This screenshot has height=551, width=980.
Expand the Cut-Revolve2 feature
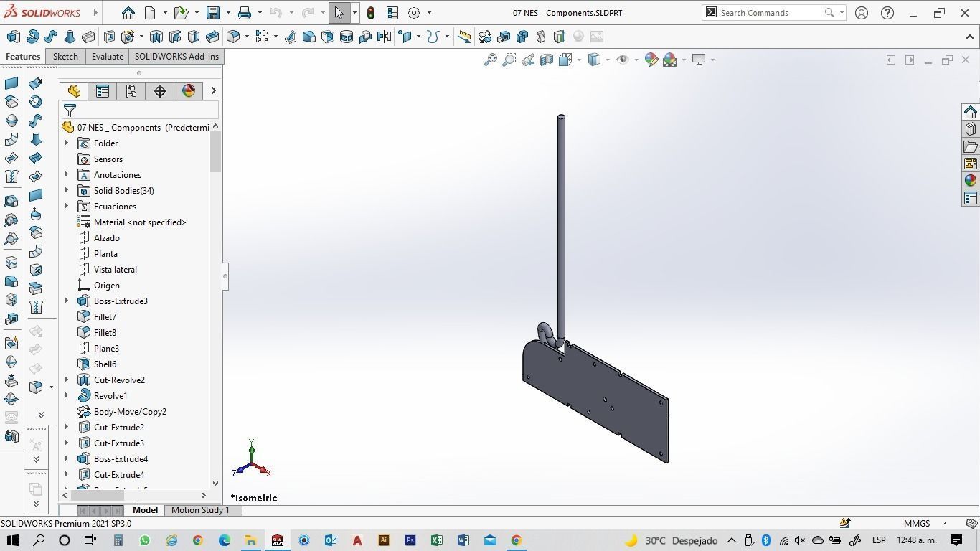[67, 380]
